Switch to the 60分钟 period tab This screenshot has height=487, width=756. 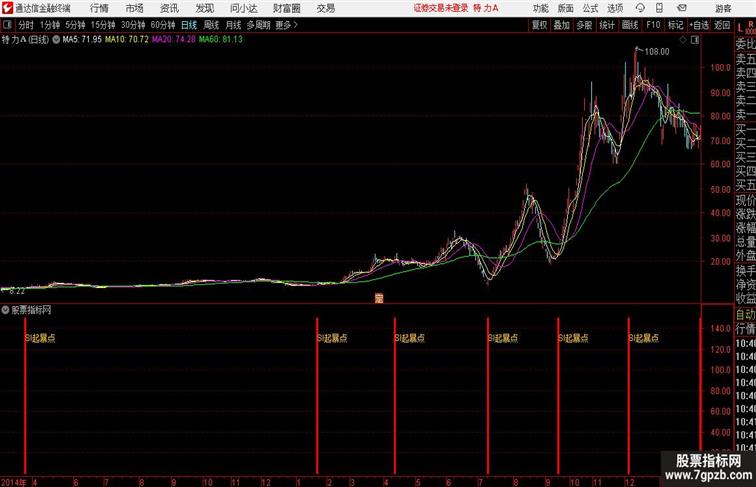click(x=163, y=25)
